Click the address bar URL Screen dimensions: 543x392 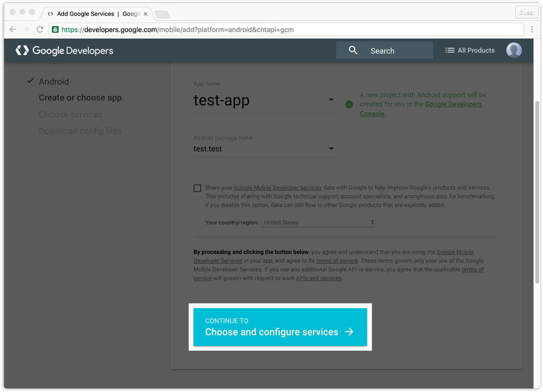(178, 29)
